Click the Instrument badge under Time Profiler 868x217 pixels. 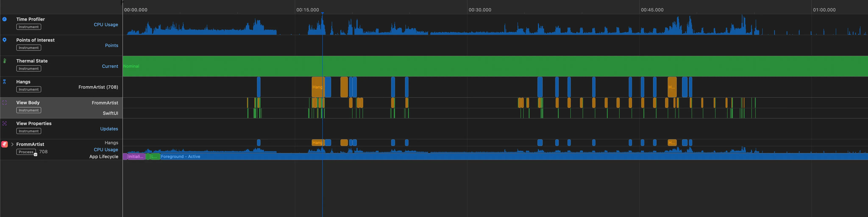(29, 27)
